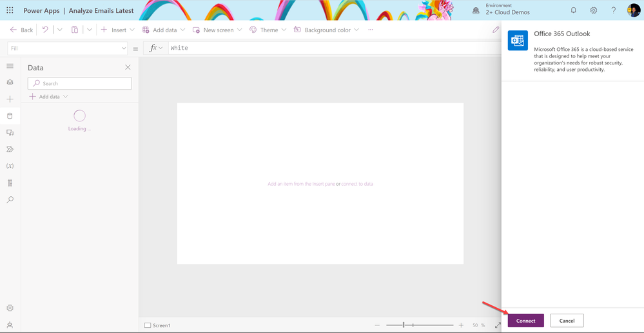Undo the last action

(x=45, y=30)
